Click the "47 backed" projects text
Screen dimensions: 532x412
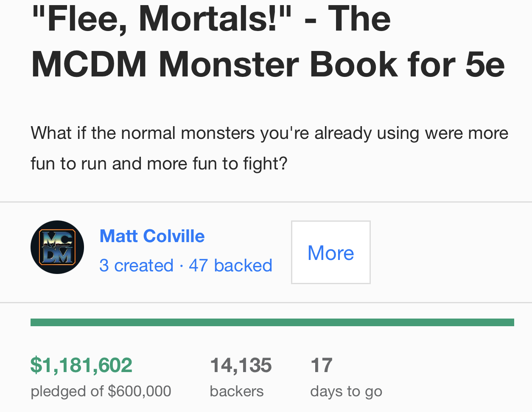[x=230, y=265]
